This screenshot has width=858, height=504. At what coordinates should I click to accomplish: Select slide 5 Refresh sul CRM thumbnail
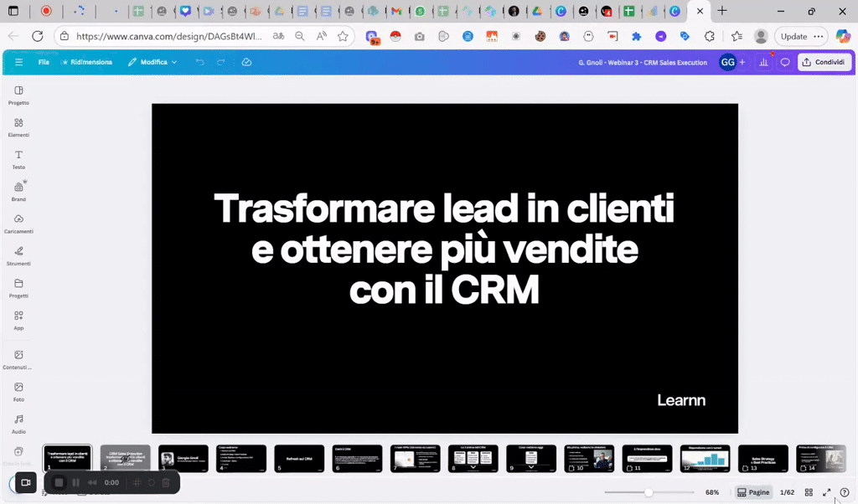[299, 458]
